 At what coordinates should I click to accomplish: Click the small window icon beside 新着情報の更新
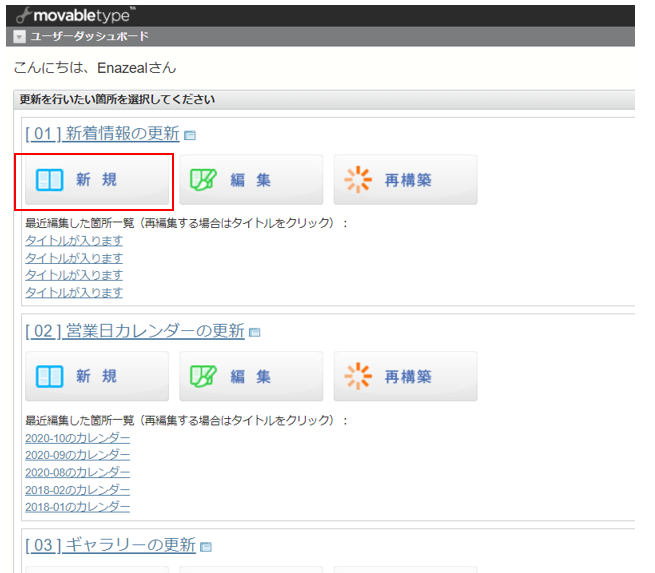[x=190, y=135]
